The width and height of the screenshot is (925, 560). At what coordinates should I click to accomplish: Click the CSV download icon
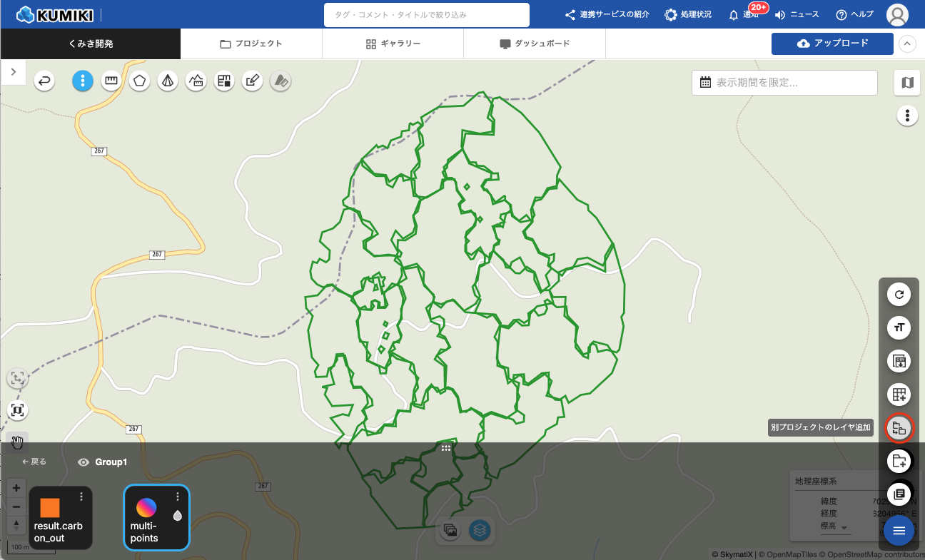click(899, 361)
